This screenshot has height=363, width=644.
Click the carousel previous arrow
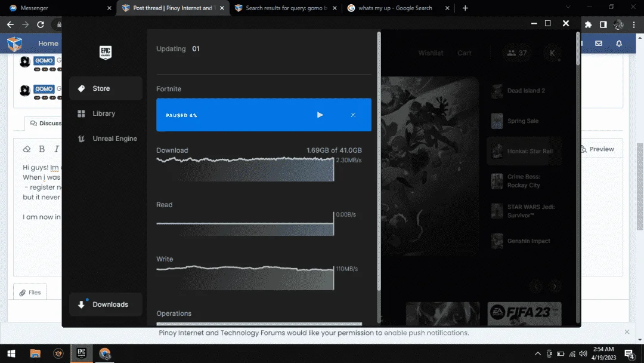(536, 287)
